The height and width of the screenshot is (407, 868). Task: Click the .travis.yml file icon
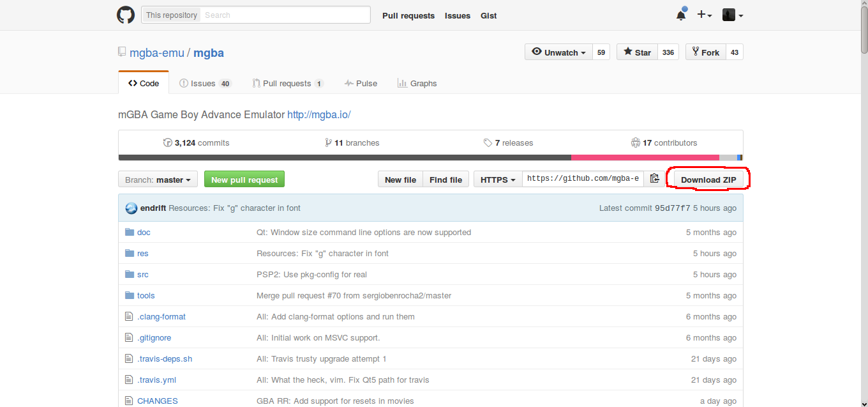[129, 380]
